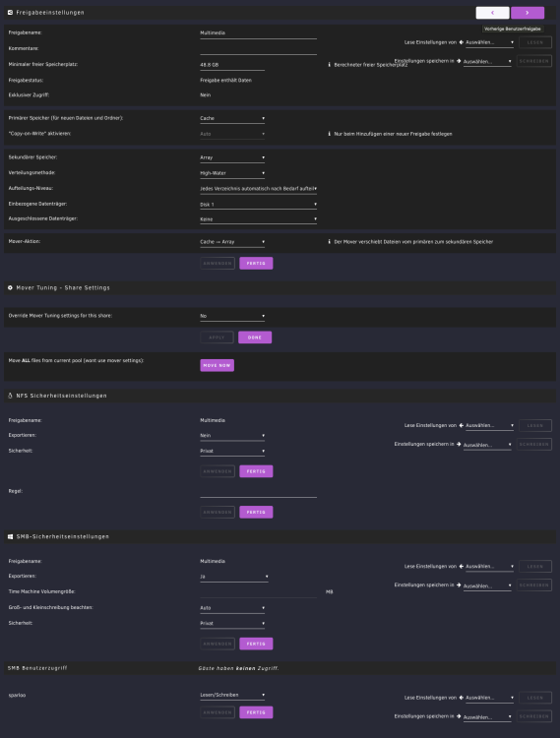Click left arrow icon in SMB security read row
This screenshot has height=738, width=560.
click(462, 566)
